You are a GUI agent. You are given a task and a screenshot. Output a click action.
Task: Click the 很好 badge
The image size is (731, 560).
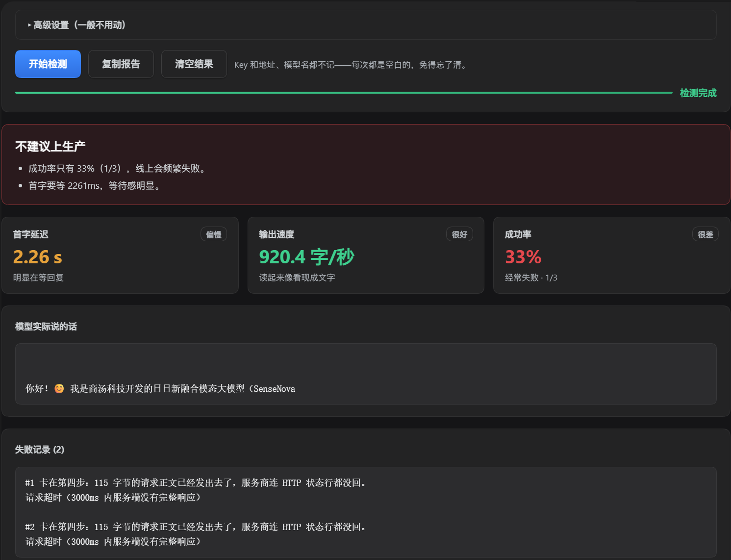tap(459, 234)
